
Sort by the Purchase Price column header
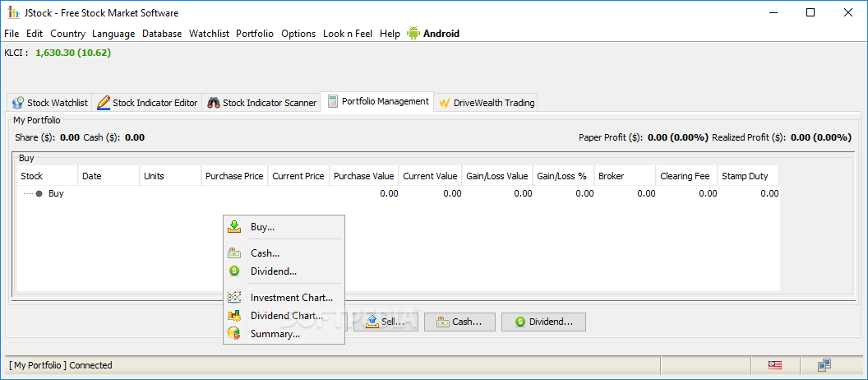click(234, 176)
